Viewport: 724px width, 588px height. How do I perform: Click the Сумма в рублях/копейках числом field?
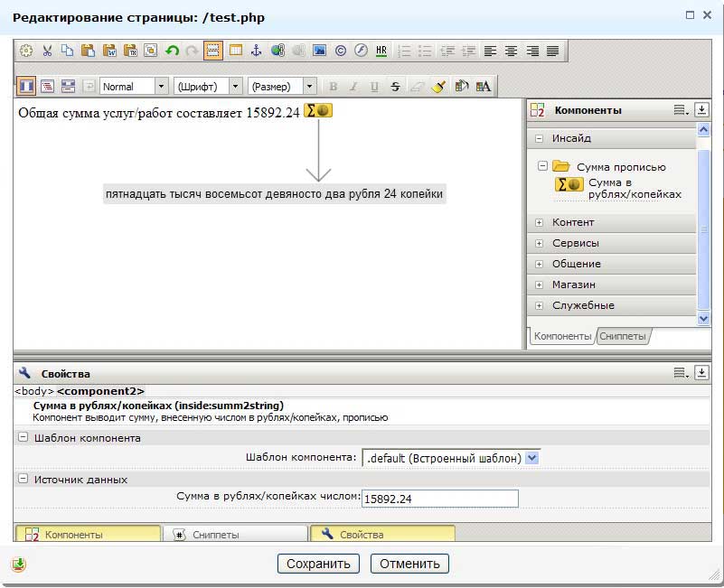click(x=439, y=499)
